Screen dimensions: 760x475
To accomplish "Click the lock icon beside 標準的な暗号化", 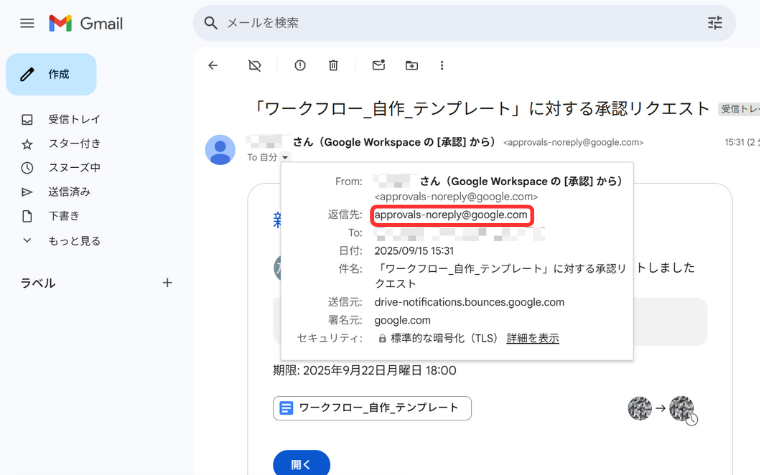I will (x=382, y=338).
